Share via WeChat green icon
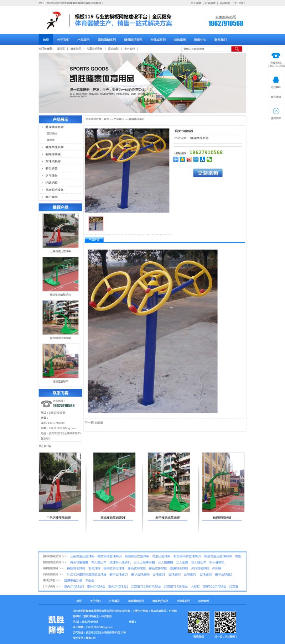The image size is (285, 644). [209, 159]
